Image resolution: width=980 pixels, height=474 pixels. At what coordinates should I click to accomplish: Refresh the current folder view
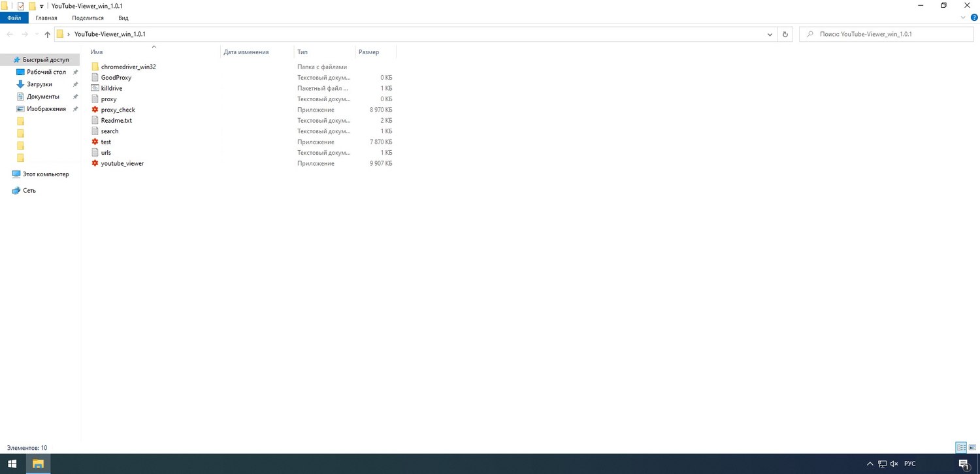[x=785, y=34]
